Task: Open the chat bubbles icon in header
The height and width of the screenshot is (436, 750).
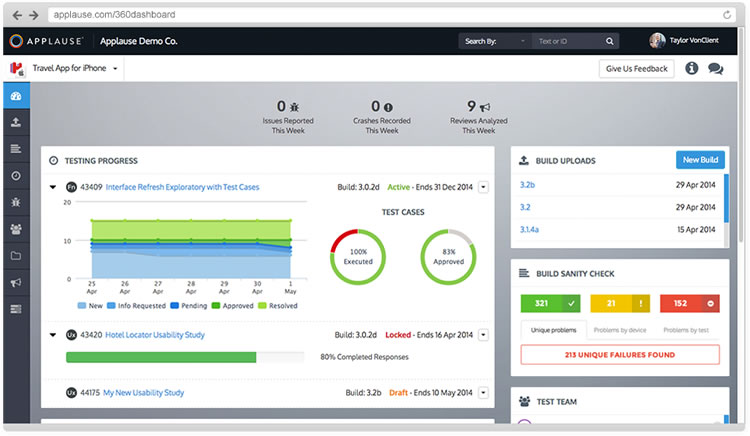Action: (x=715, y=69)
